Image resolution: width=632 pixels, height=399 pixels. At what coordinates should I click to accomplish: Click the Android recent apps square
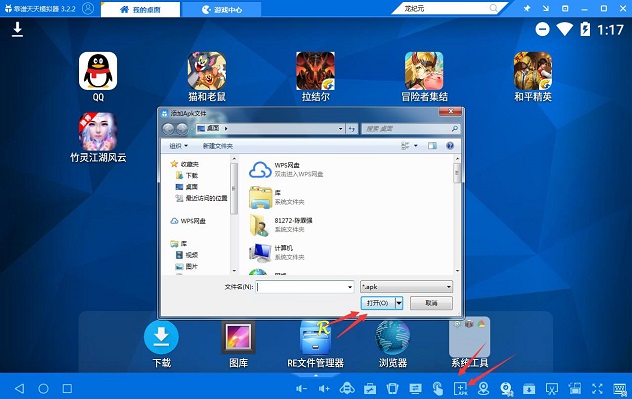(67, 389)
